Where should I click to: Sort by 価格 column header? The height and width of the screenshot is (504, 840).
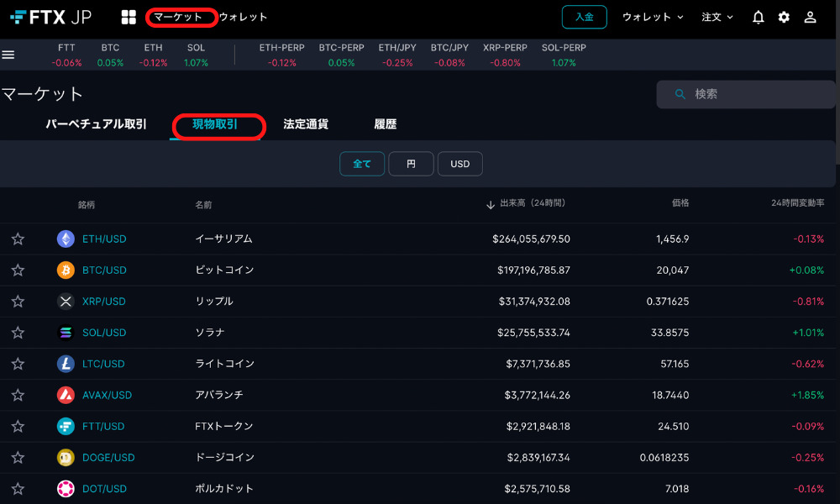[680, 203]
